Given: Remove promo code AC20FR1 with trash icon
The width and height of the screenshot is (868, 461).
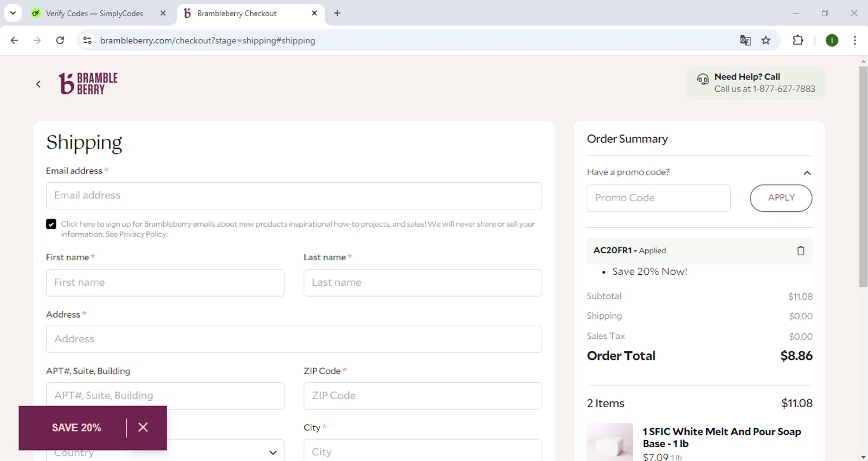Looking at the screenshot, I should pyautogui.click(x=801, y=251).
